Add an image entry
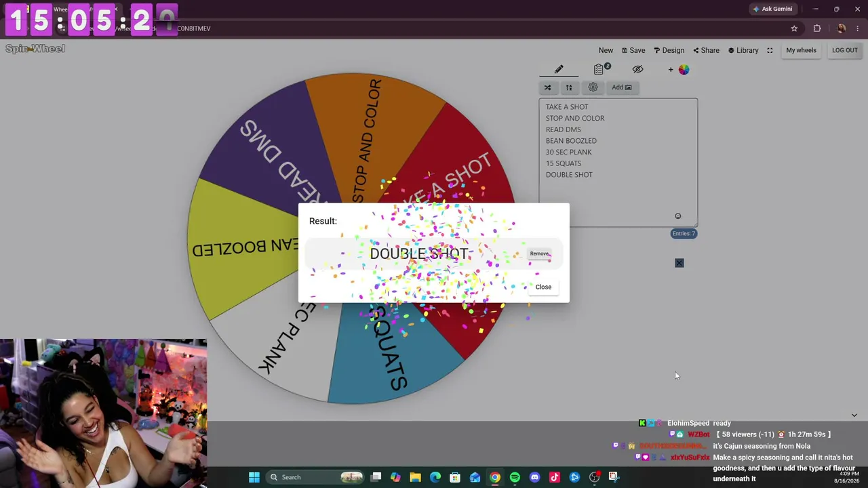 pyautogui.click(x=621, y=87)
